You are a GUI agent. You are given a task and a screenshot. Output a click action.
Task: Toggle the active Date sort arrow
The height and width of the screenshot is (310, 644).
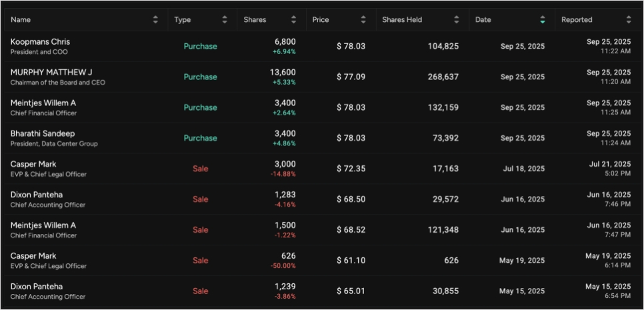[x=543, y=20]
